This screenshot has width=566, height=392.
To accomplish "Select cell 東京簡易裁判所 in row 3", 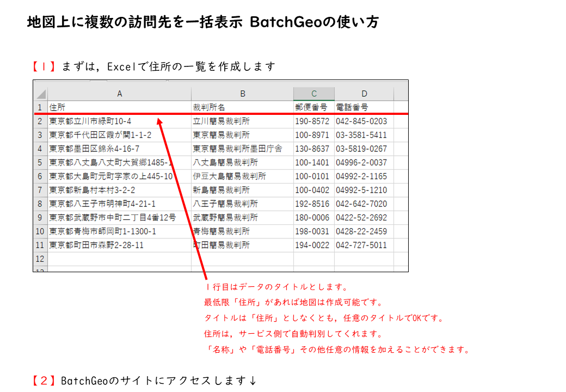I will click(243, 135).
